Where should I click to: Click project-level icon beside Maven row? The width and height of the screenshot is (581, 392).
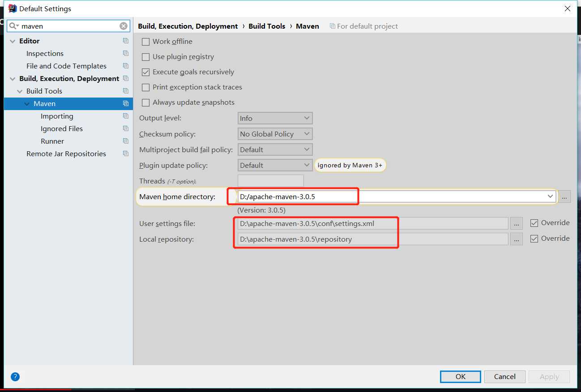[126, 103]
